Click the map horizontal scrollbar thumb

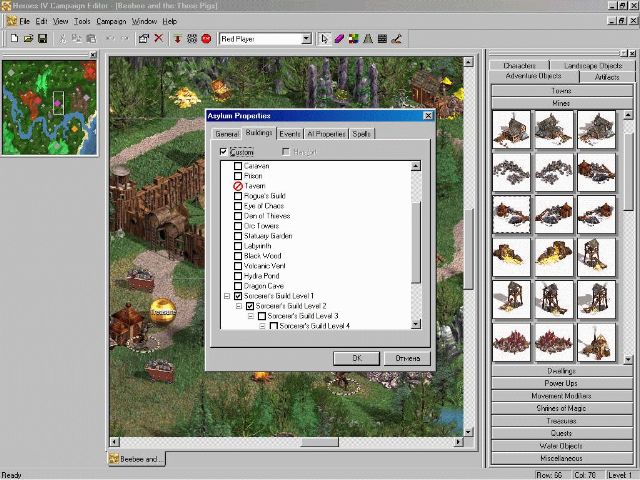(x=319, y=442)
